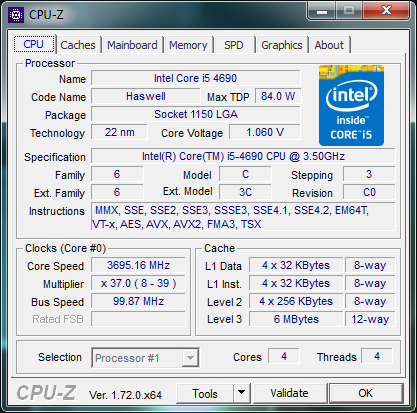Switch to the Caches tab
Viewport: 417px width, 413px height.
78,45
